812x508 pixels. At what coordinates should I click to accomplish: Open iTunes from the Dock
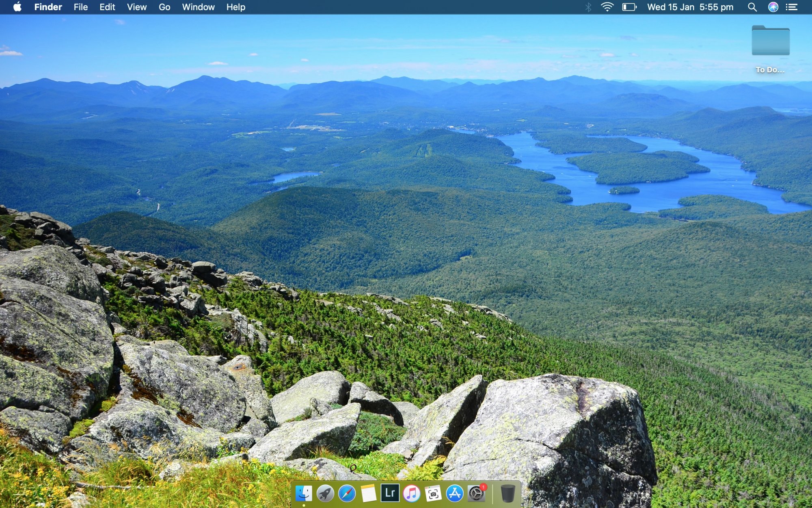point(412,493)
